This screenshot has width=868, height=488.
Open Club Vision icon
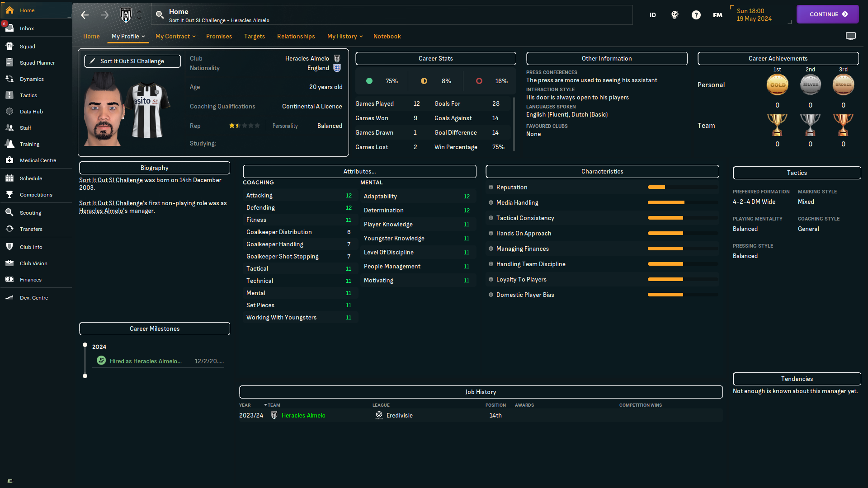(x=9, y=263)
